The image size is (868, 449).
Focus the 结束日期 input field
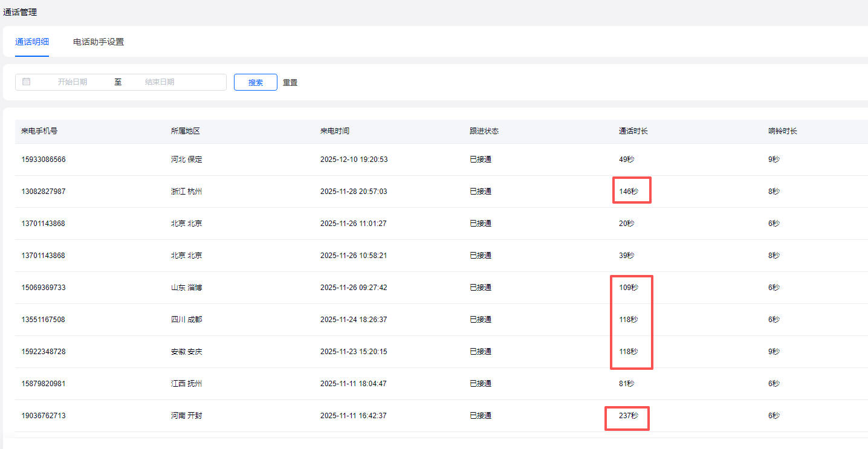click(160, 82)
